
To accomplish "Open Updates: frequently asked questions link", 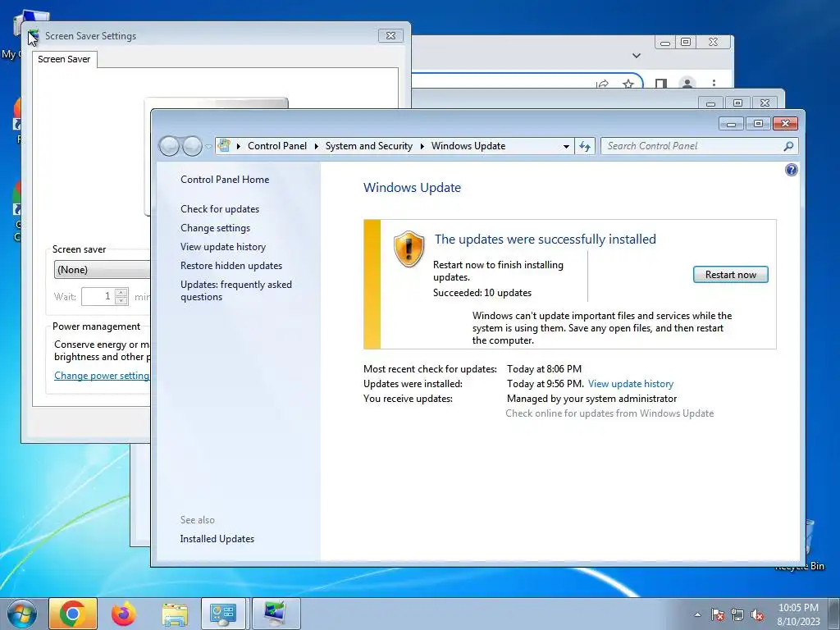I will (x=236, y=290).
